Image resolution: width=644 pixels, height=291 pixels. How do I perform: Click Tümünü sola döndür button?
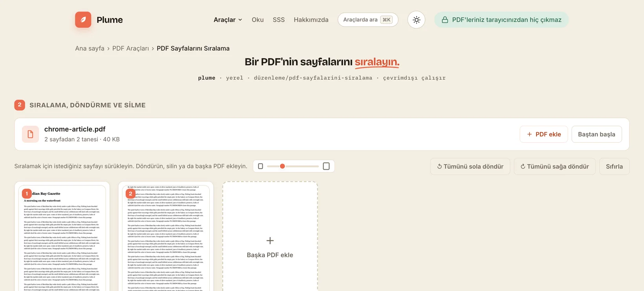pyautogui.click(x=470, y=167)
